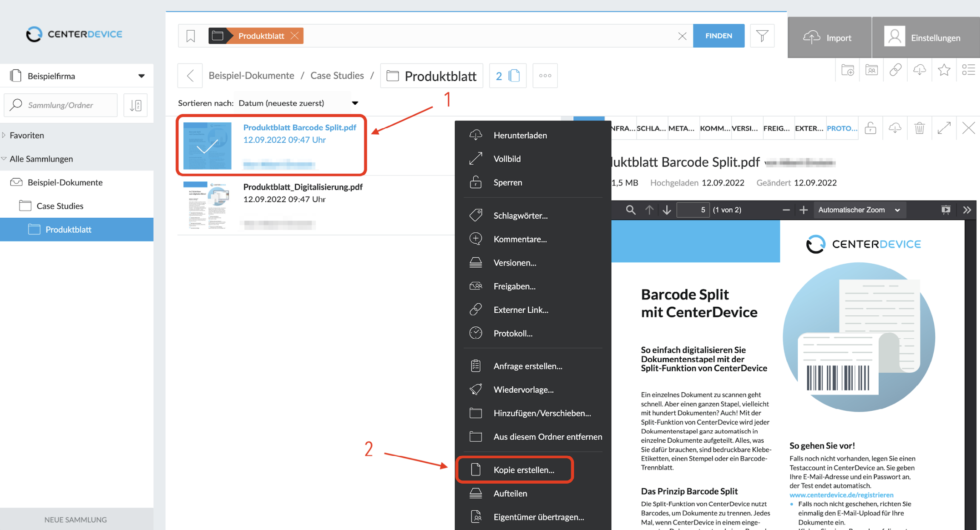Clear the search field with X

point(682,36)
